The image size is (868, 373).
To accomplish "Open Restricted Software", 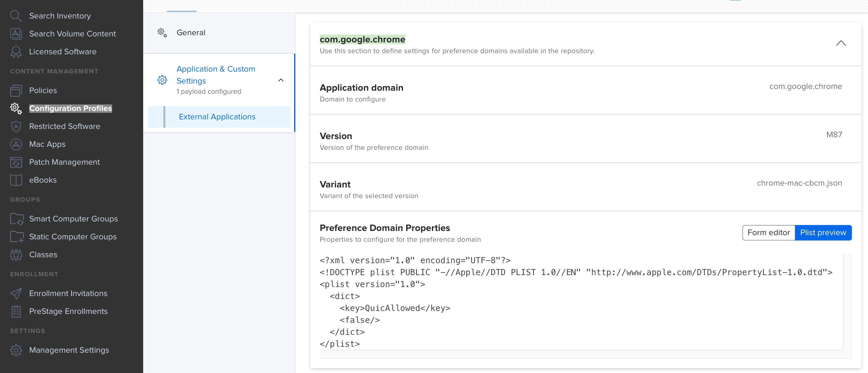I will (x=65, y=126).
